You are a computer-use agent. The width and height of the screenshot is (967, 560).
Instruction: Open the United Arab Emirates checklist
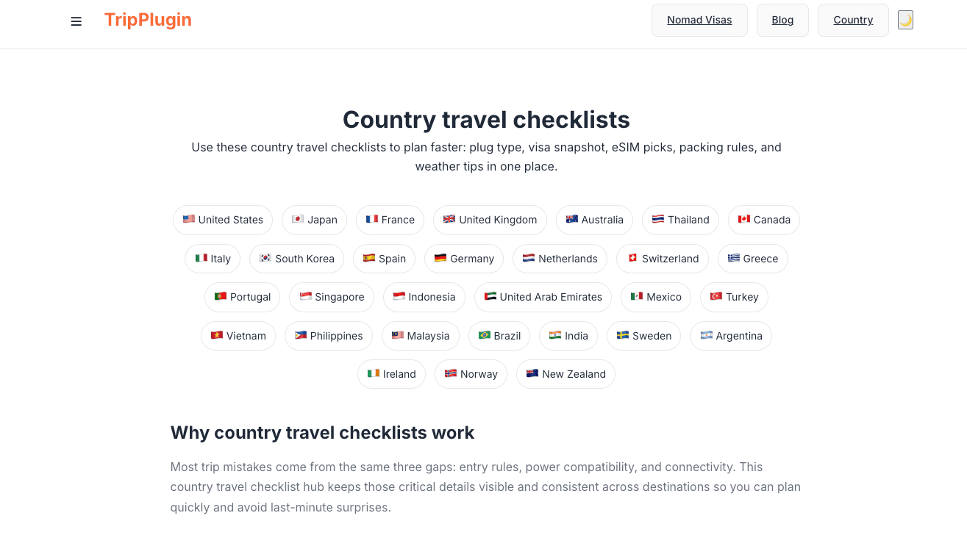(x=543, y=297)
